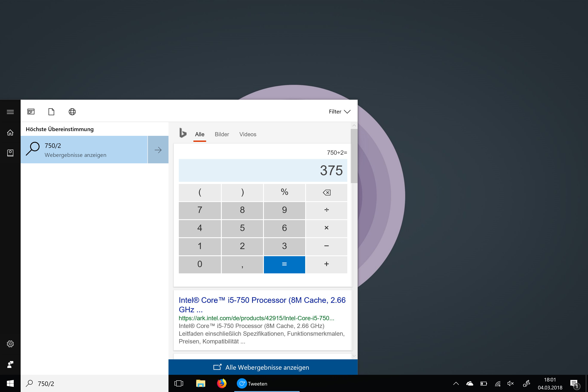
Task: Open Firefox from taskbar
Action: (x=222, y=383)
